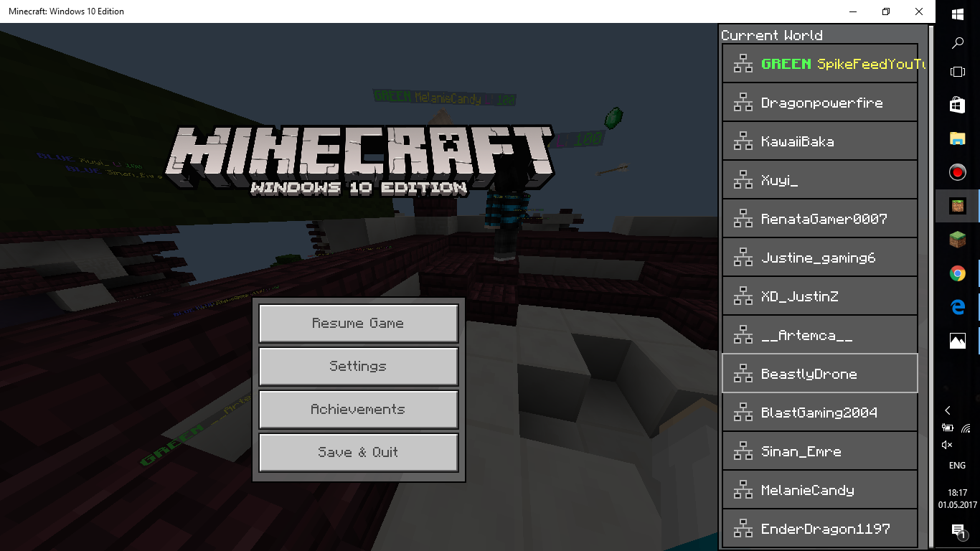Show hidden tray icons chevron
This screenshot has width=980, height=551.
[948, 410]
